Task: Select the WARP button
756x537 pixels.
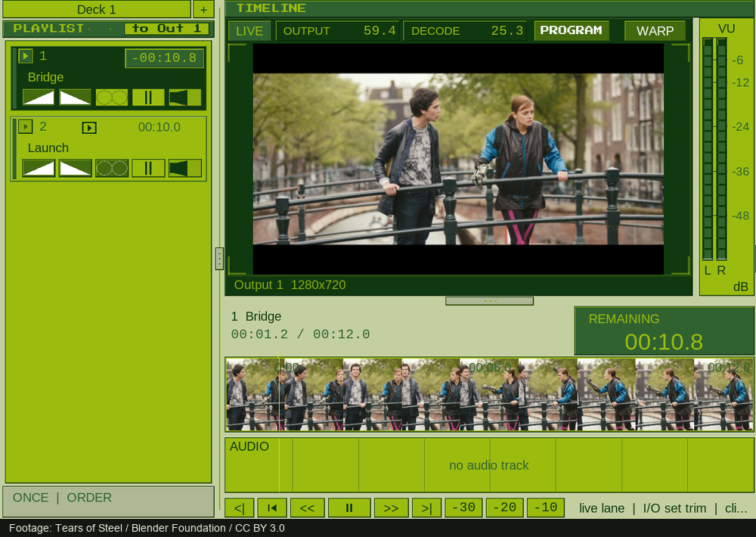Action: [655, 31]
